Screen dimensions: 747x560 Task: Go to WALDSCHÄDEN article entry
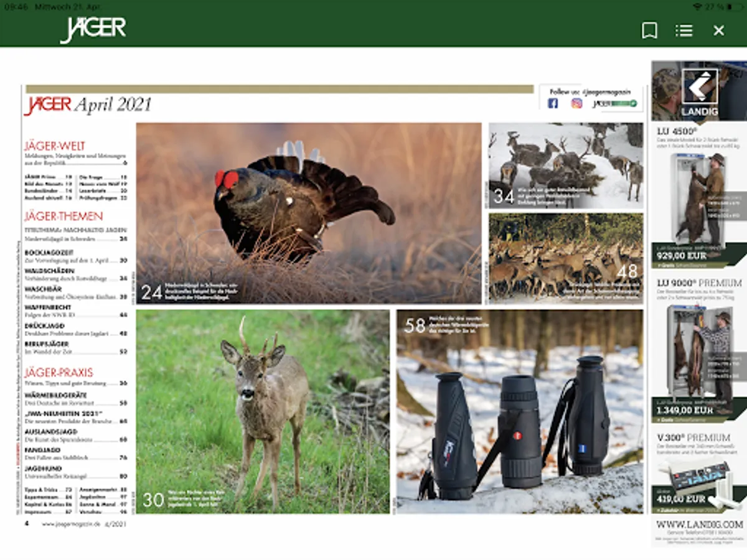pyautogui.click(x=75, y=274)
